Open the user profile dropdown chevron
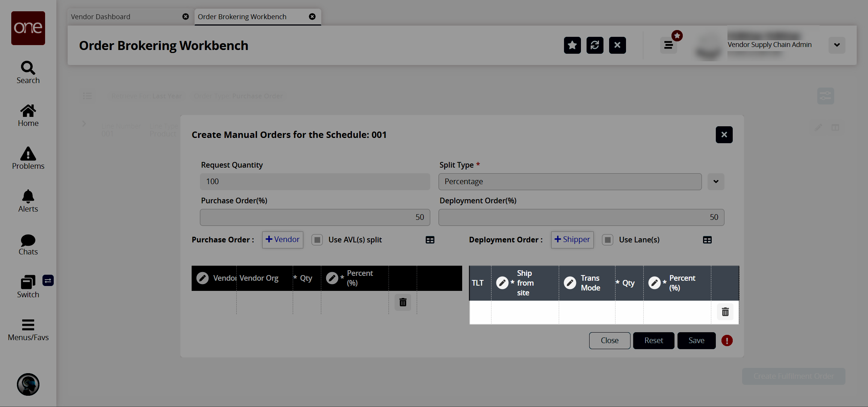Image resolution: width=868 pixels, height=407 pixels. click(x=837, y=45)
